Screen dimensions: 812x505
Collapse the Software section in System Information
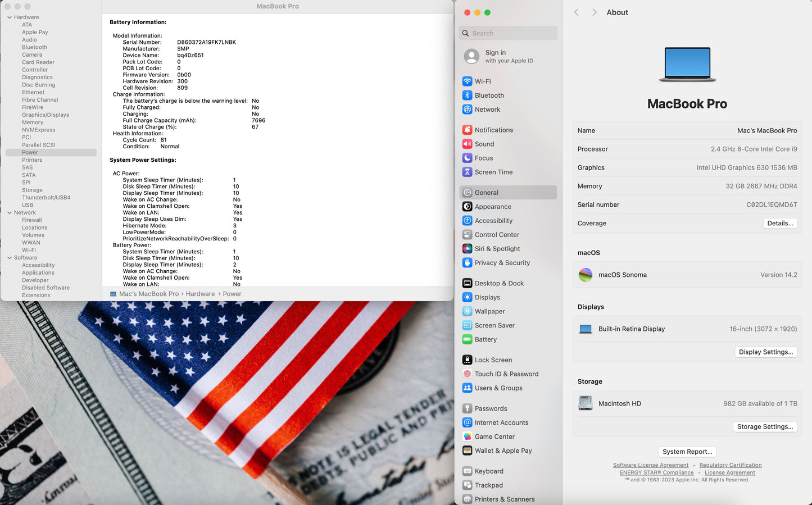[x=10, y=258]
